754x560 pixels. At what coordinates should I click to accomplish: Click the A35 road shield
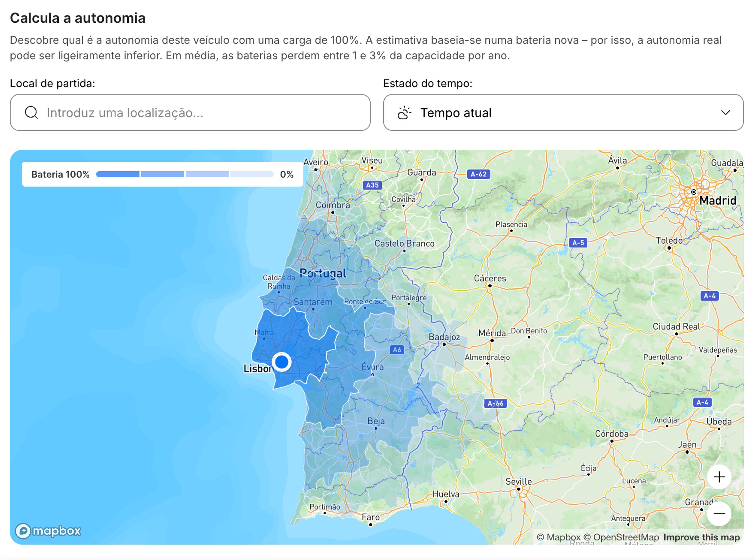372,185
